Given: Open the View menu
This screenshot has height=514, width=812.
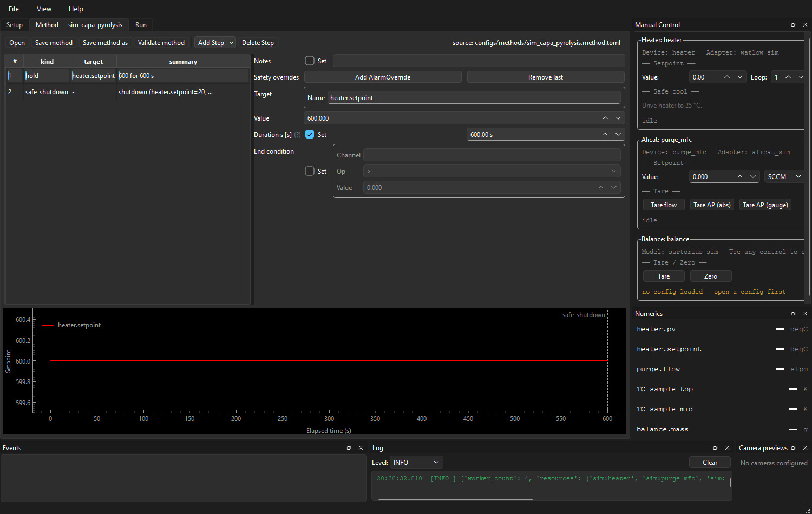Looking at the screenshot, I should coord(44,9).
